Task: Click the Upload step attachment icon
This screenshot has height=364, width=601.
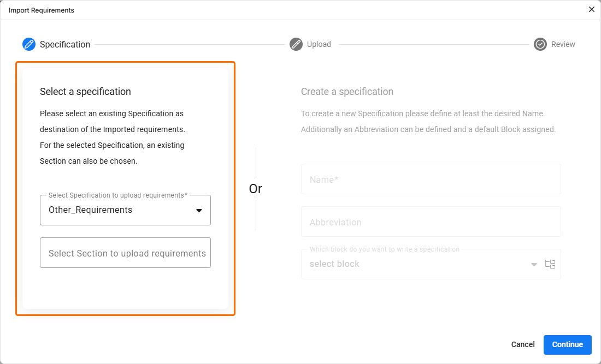Action: (296, 44)
